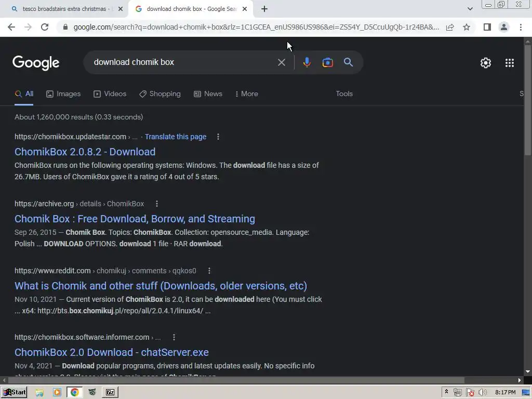Image resolution: width=532 pixels, height=399 pixels.
Task: Search by image with camera icon
Action: [327, 62]
